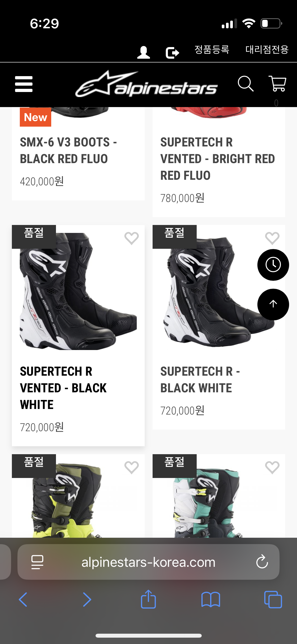Image resolution: width=297 pixels, height=644 pixels.
Task: Open the hamburger navigation menu
Action: (x=24, y=84)
